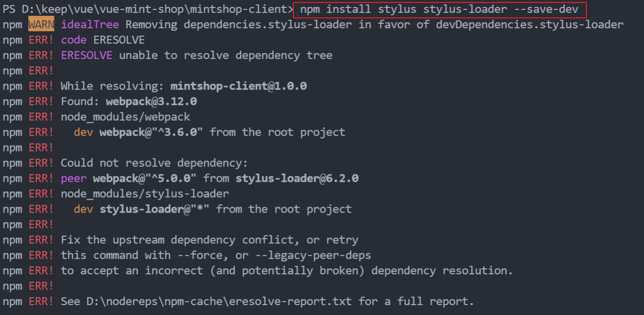Click the 'code ERESOLVE' error line
Screen dimensions: 644x315
click(103, 40)
